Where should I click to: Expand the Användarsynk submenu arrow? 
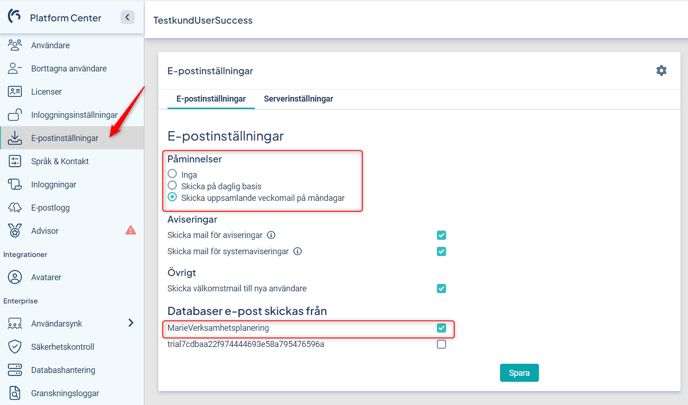131,323
